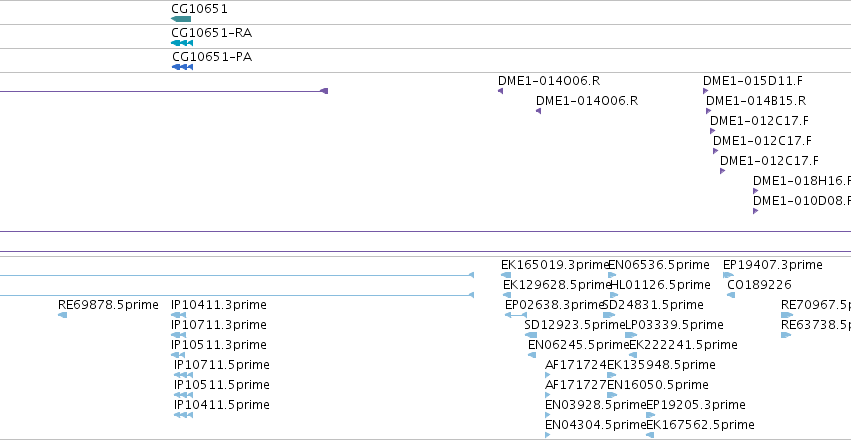The height and width of the screenshot is (440, 851).
Task: Select the CG10651-RA transcript arrow
Action: click(182, 43)
